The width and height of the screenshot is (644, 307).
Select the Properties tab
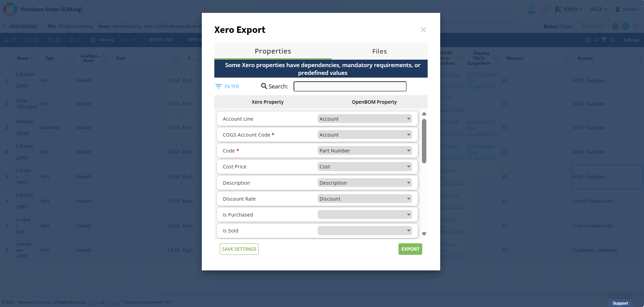point(273,51)
